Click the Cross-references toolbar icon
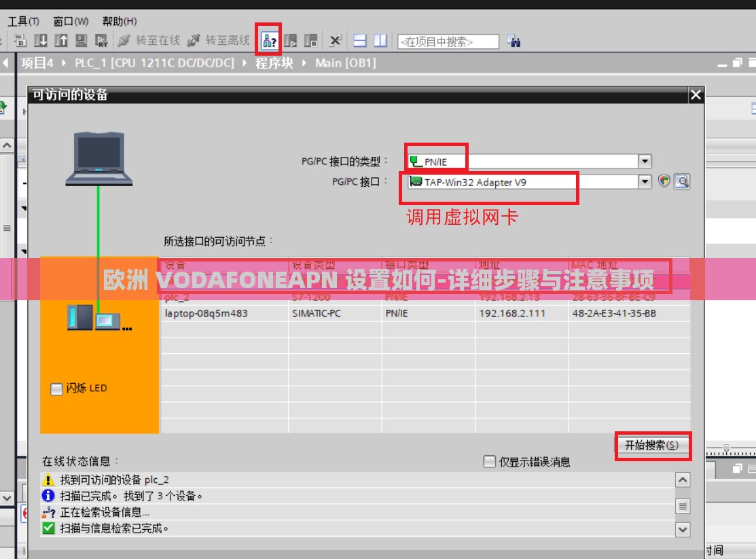 pos(335,41)
